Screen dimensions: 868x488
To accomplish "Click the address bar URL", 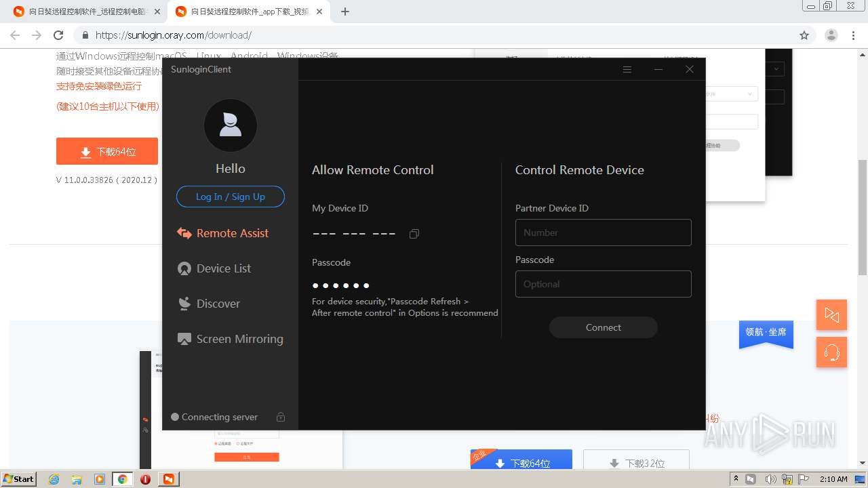I will 174,35.
